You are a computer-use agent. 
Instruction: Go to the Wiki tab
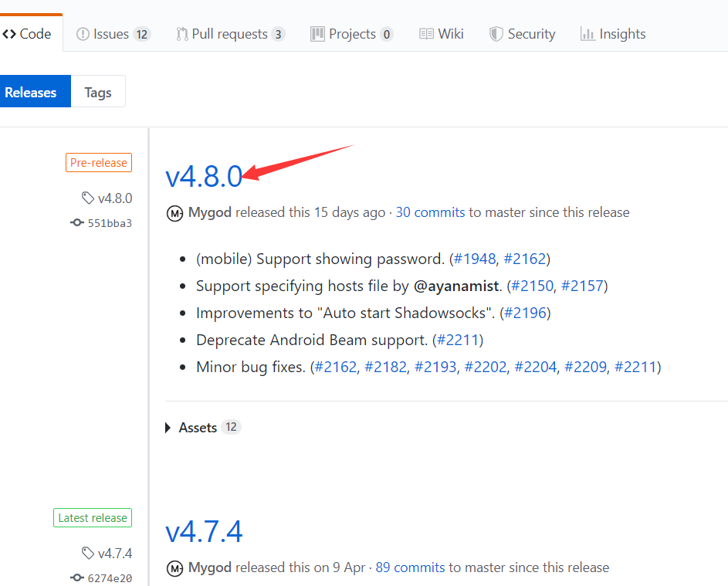click(442, 34)
